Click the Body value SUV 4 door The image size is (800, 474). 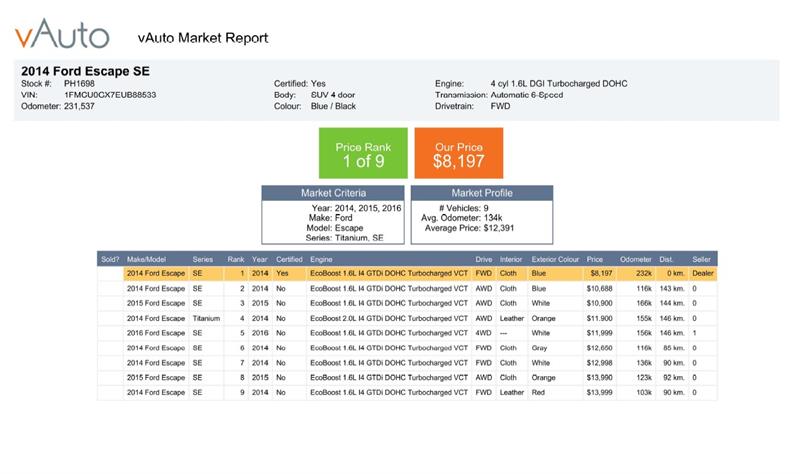[x=333, y=95]
